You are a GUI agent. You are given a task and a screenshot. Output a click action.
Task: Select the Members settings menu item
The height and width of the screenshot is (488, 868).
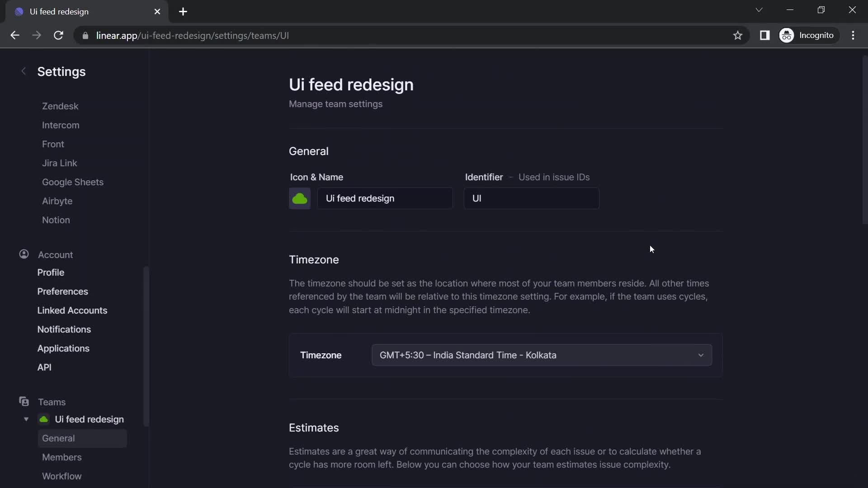pyautogui.click(x=61, y=457)
